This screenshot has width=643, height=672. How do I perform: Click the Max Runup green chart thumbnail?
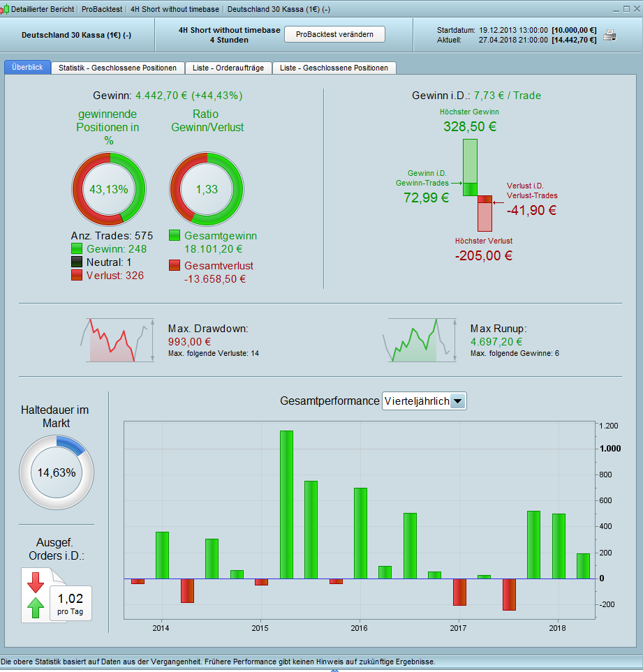click(420, 341)
